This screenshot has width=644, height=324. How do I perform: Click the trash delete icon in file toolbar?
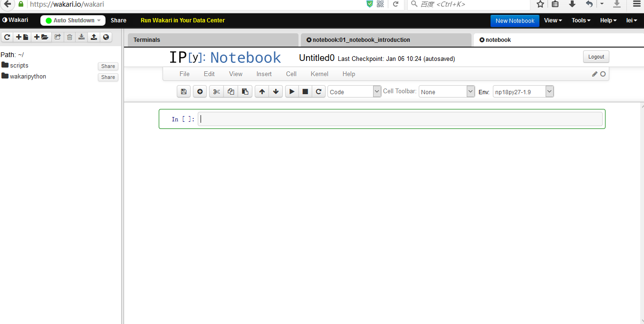tap(70, 37)
